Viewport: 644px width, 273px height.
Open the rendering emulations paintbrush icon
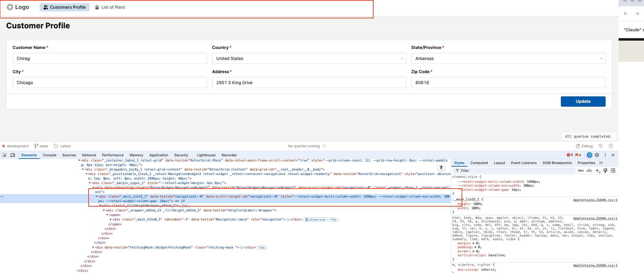(x=605, y=171)
